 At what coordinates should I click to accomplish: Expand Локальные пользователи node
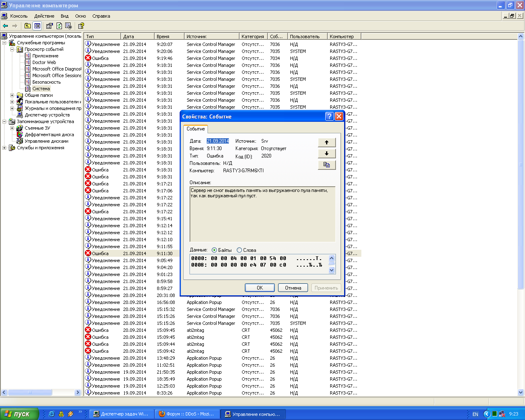tap(12, 102)
